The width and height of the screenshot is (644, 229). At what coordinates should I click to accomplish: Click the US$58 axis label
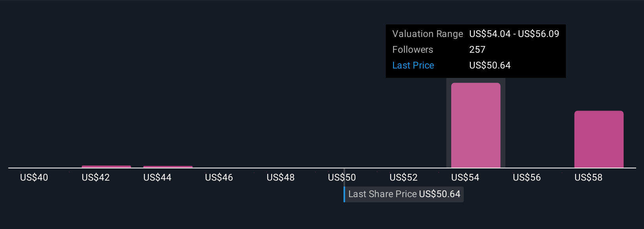589,177
